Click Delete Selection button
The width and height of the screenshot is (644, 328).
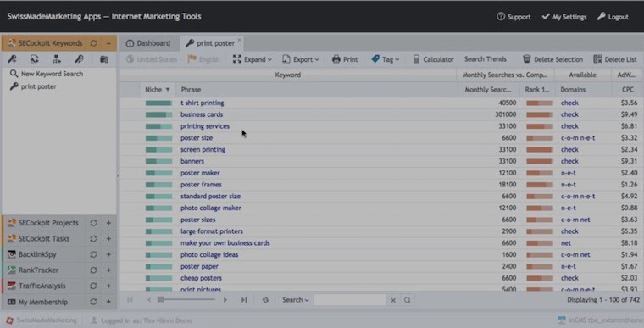(552, 59)
